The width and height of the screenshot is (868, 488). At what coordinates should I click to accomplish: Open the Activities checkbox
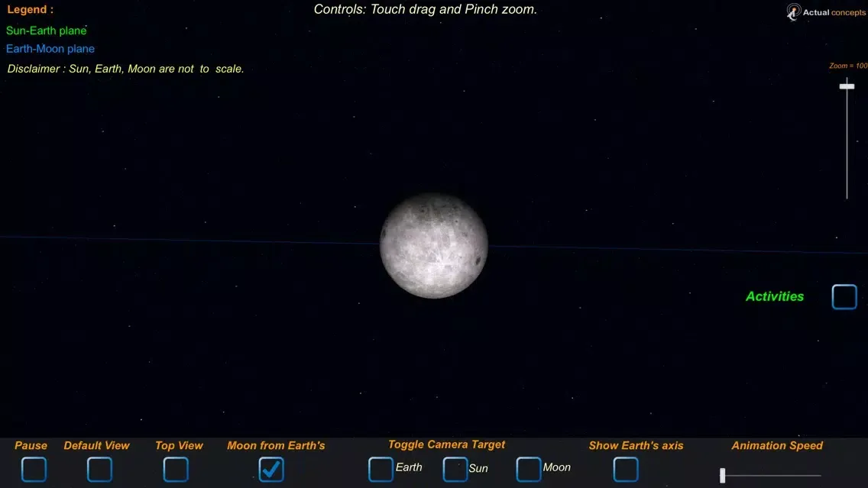click(x=844, y=296)
